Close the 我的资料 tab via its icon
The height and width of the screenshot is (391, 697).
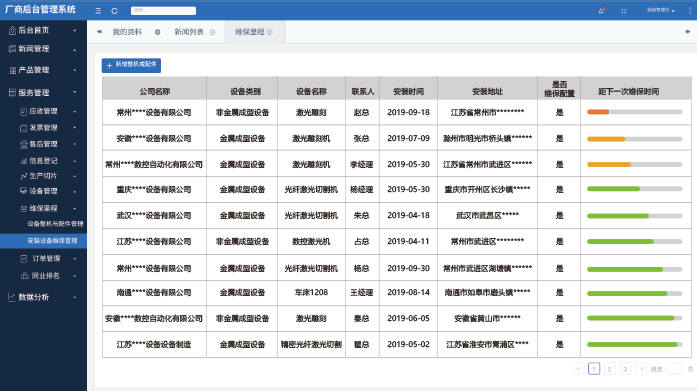pyautogui.click(x=157, y=32)
